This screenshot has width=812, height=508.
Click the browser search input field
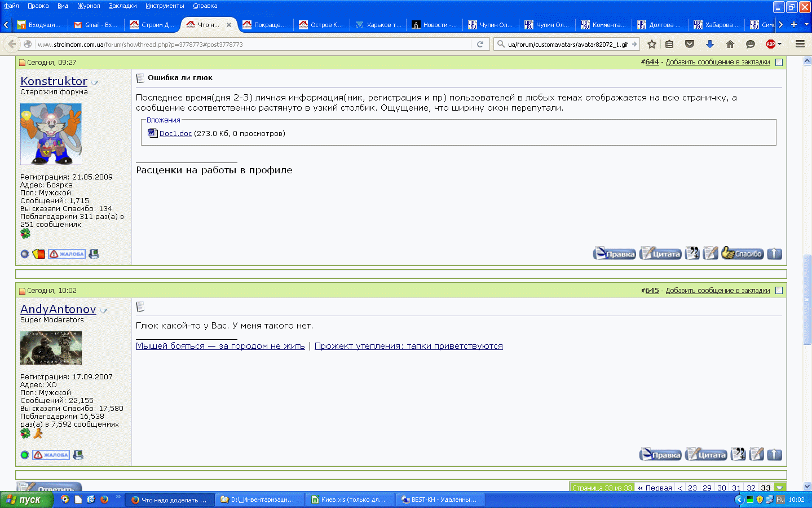pos(567,44)
